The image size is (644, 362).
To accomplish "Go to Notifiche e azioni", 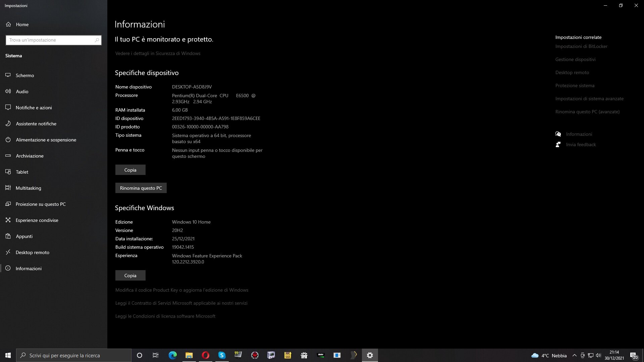I will point(54,108).
